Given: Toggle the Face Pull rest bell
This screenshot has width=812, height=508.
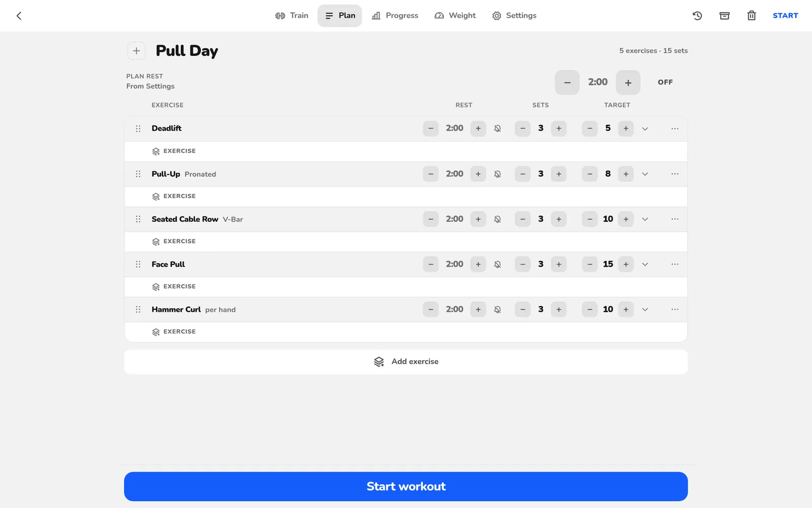Looking at the screenshot, I should click(x=497, y=264).
